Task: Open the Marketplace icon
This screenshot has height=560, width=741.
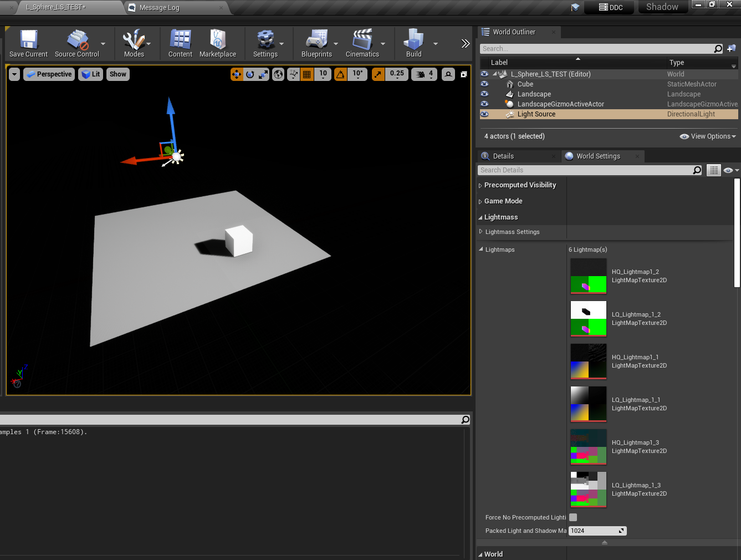Action: 217,41
